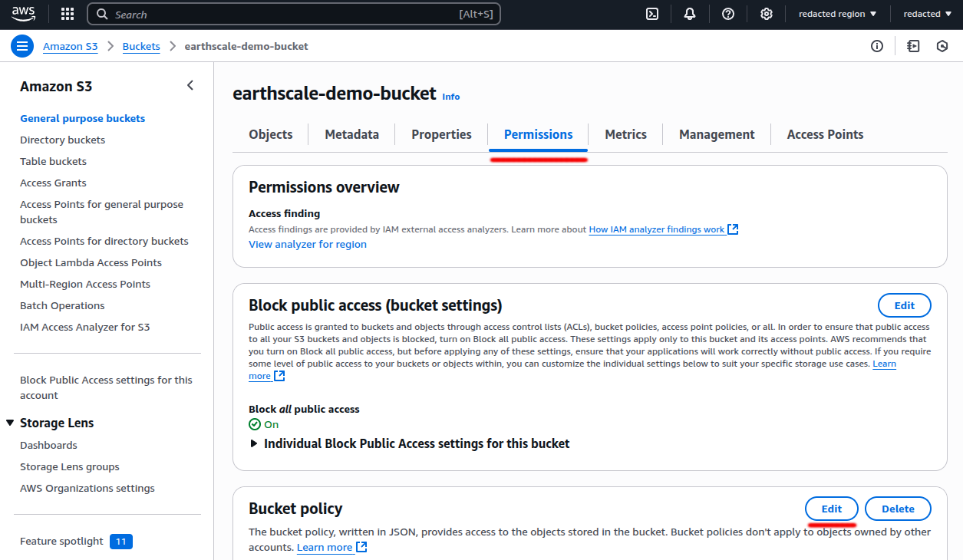Open the redacted account dropdown
The image size is (963, 560).
tap(927, 14)
